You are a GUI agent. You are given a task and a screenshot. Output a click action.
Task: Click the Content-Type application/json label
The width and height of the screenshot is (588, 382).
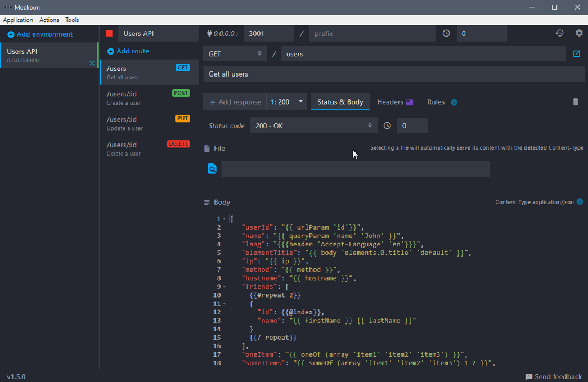[535, 202]
